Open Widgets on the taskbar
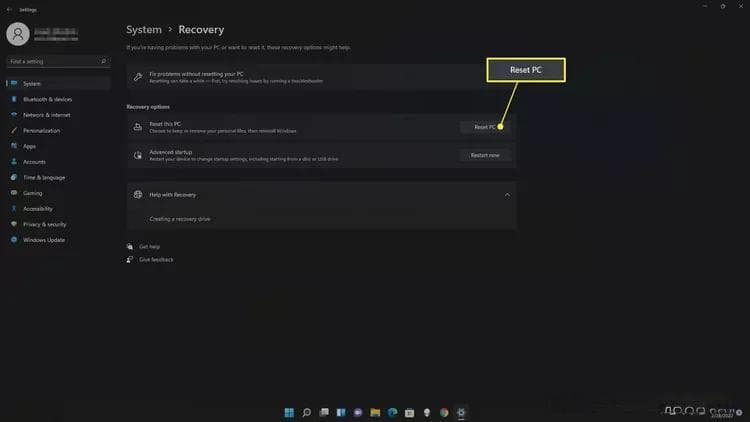 (x=341, y=412)
